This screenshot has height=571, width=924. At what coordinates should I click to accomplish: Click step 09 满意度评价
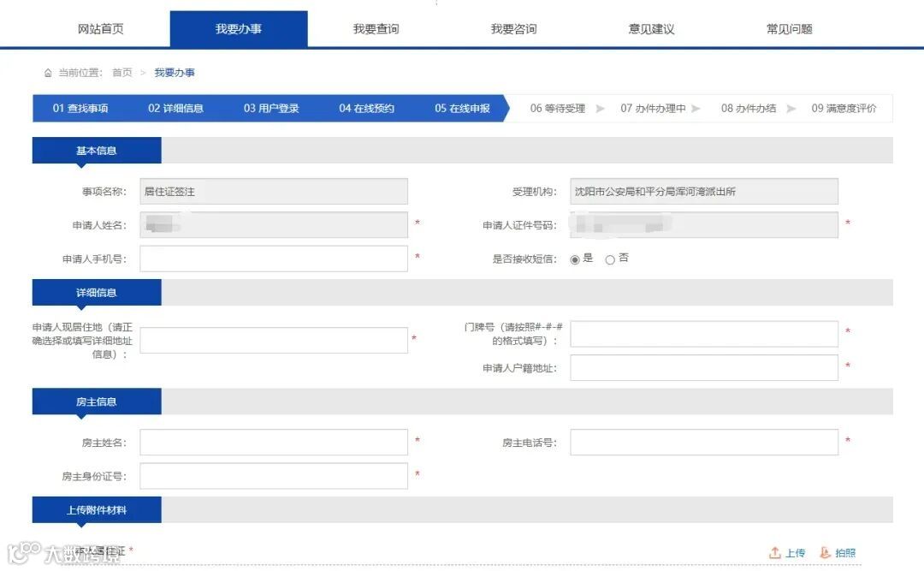(844, 109)
